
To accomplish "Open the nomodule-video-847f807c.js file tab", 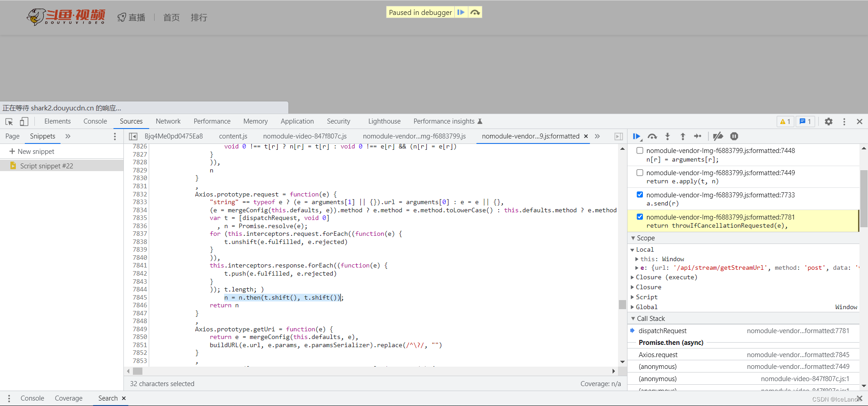I will pos(305,136).
